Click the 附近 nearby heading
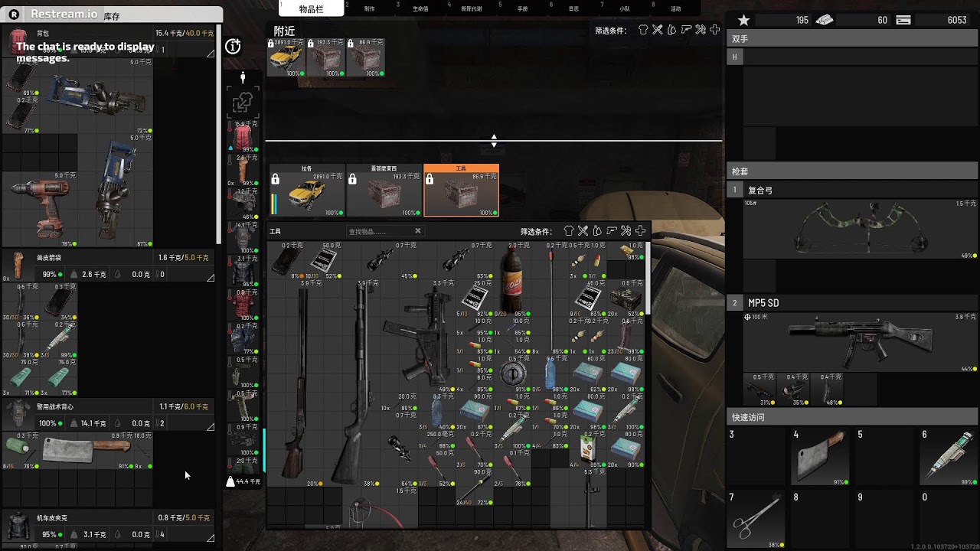Screen dimensions: 980x551 [284, 31]
